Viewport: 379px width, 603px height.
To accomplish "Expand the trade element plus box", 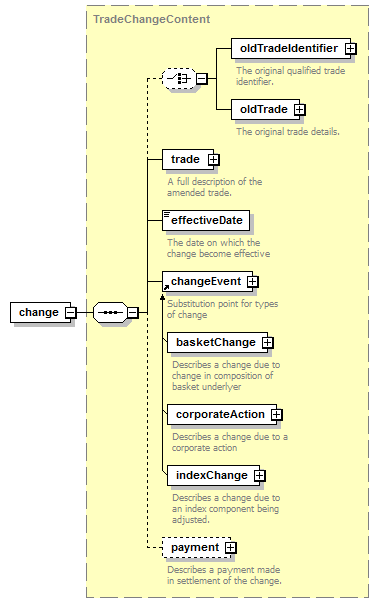I will tap(213, 159).
